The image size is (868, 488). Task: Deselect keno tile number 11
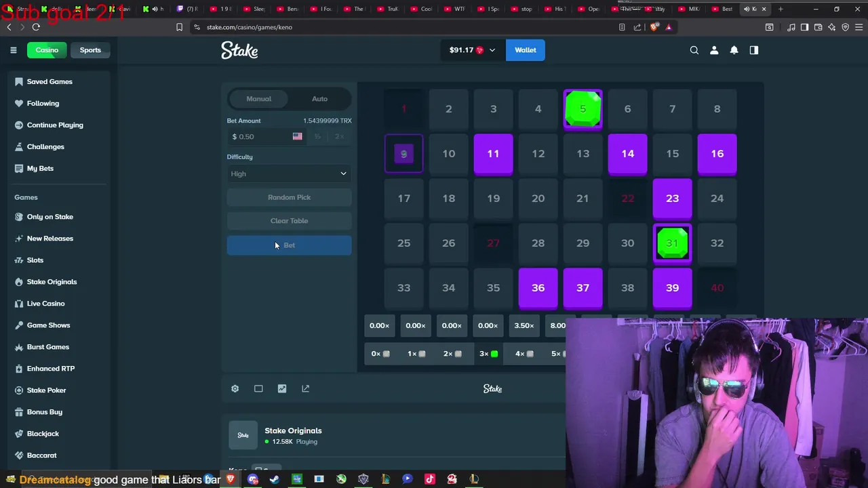click(493, 153)
